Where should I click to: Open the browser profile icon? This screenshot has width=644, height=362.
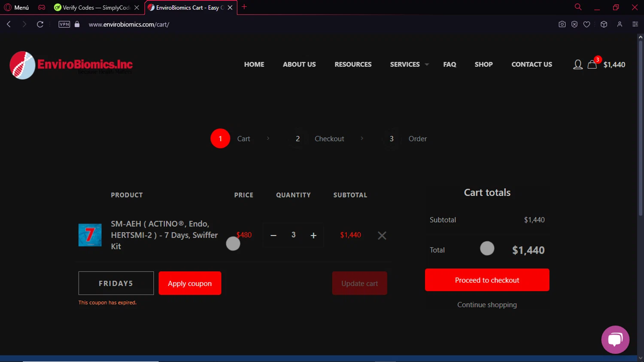pyautogui.click(x=620, y=24)
